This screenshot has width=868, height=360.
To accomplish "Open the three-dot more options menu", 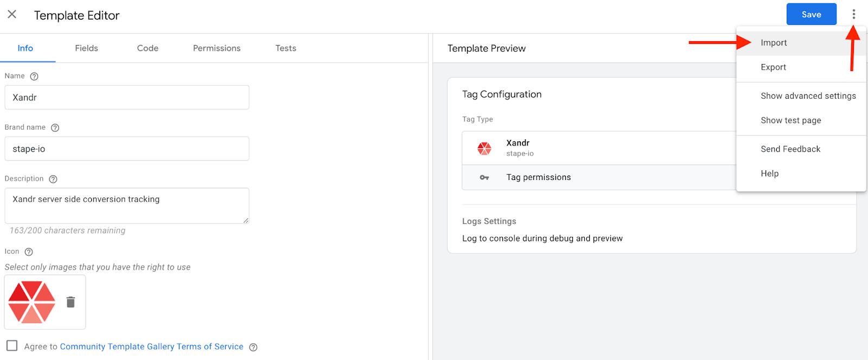I will click(853, 14).
